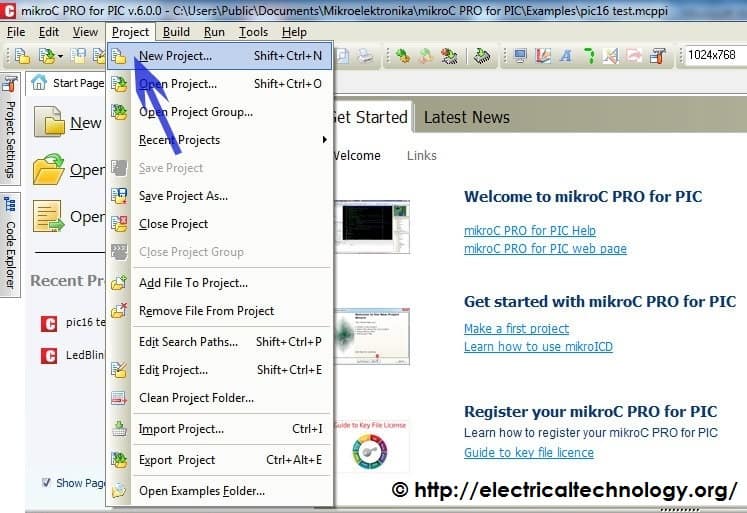Screen dimensions: 747x513
Task: Select the Links sub-tab
Action: [422, 156]
